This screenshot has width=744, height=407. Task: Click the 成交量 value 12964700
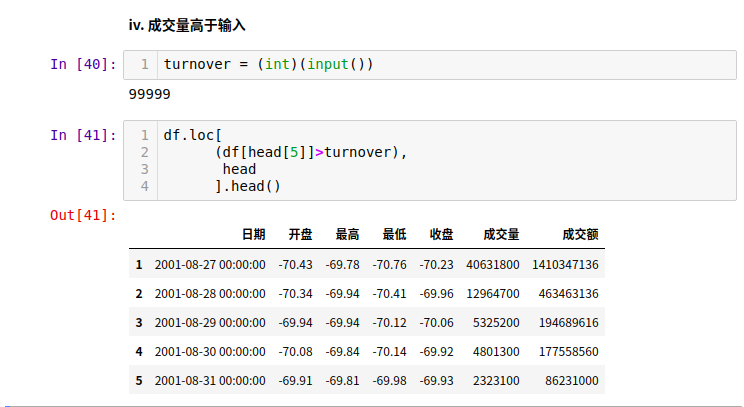[493, 294]
